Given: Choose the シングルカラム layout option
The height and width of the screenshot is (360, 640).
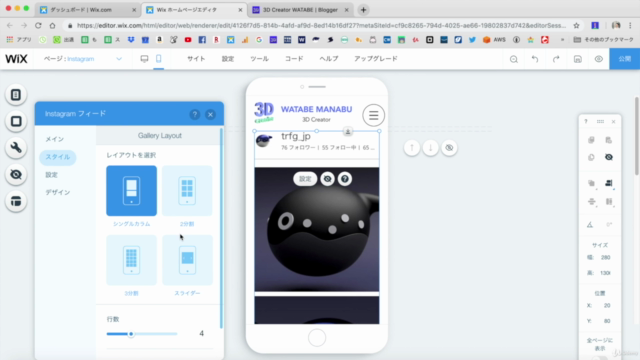Looking at the screenshot, I should pyautogui.click(x=131, y=191).
